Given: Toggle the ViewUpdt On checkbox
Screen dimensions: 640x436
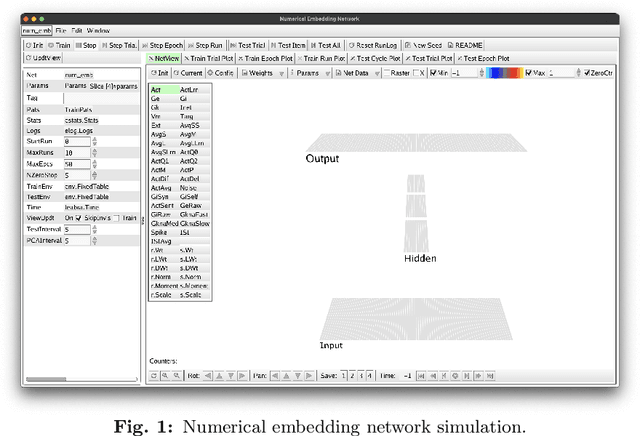Looking at the screenshot, I should coord(78,218).
